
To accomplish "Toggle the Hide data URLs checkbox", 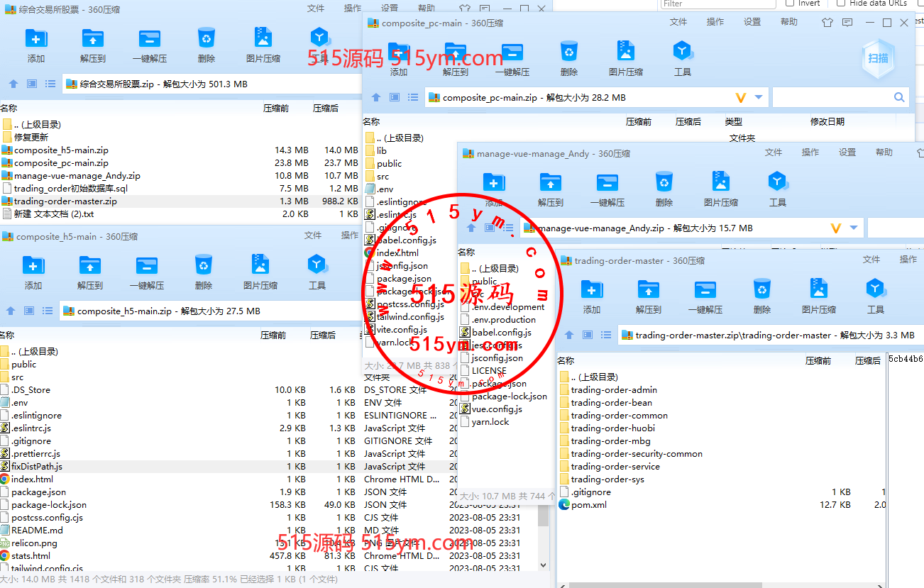I will 841,4.
